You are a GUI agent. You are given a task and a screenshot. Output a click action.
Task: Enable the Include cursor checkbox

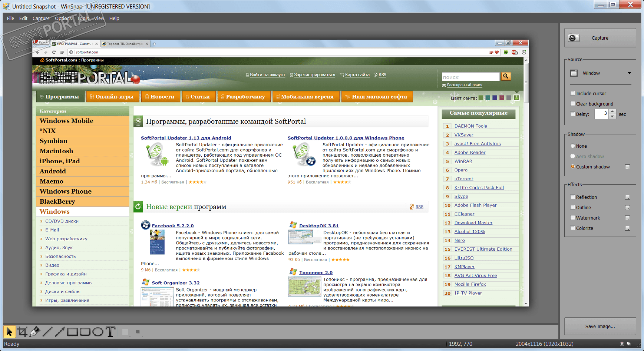pyautogui.click(x=573, y=93)
